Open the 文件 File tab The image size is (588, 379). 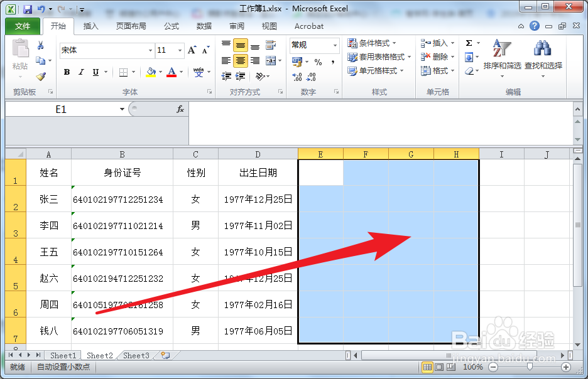coord(23,26)
